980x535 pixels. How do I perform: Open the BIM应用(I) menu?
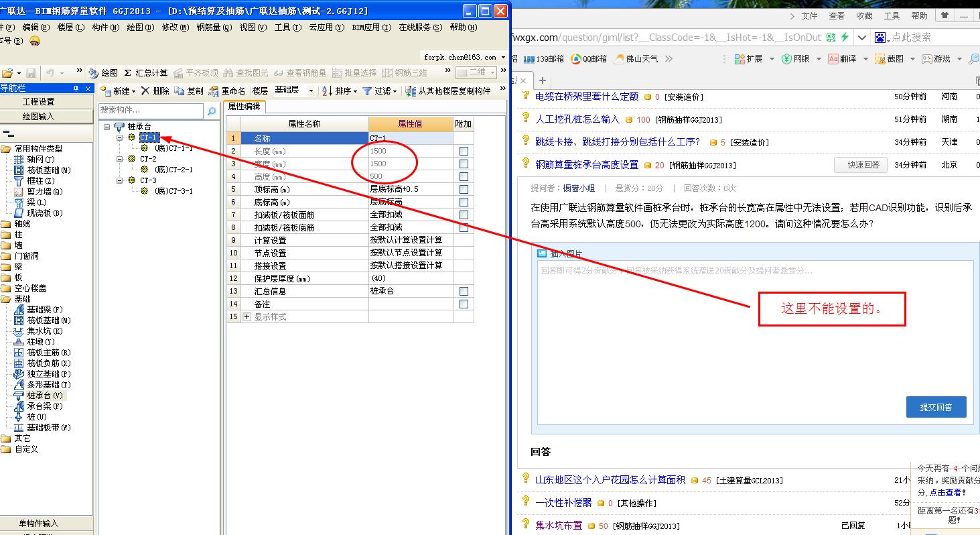(x=372, y=27)
